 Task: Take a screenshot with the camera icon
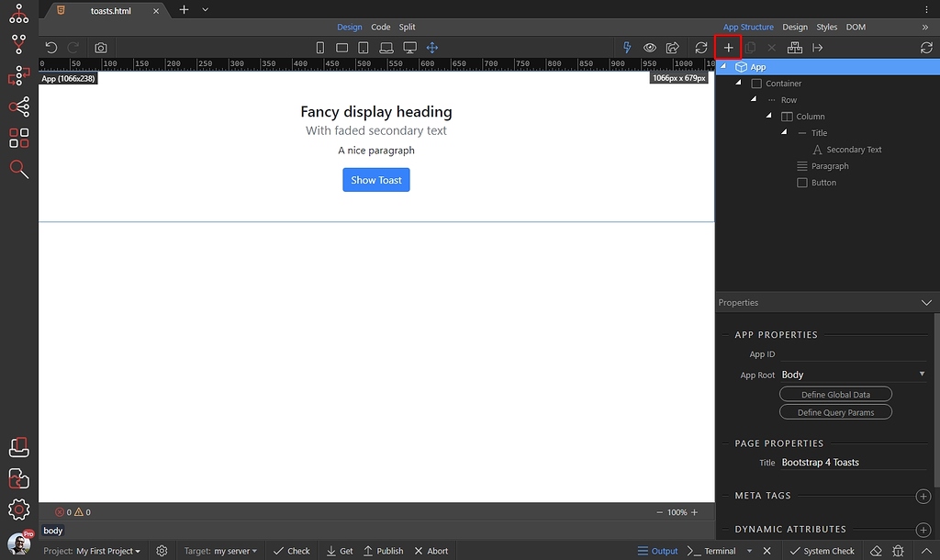click(x=101, y=47)
